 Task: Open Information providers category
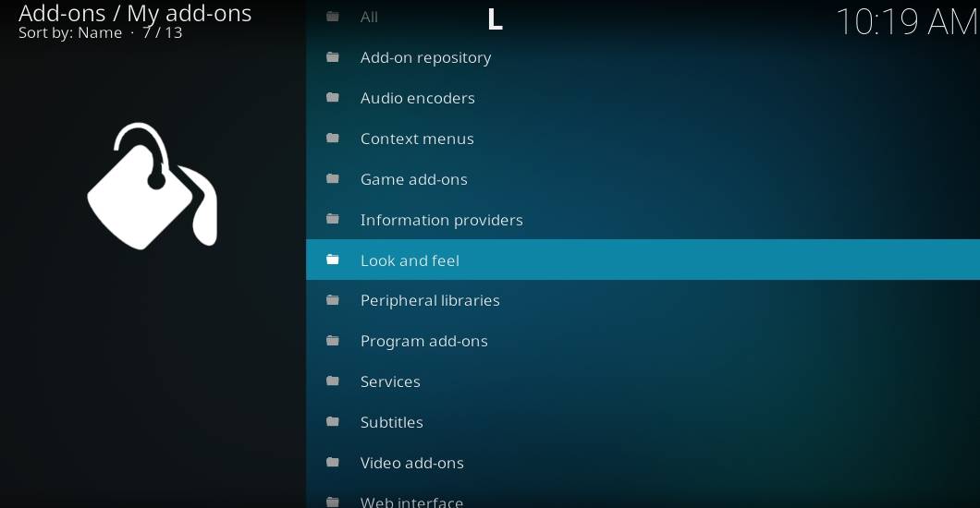pos(643,220)
